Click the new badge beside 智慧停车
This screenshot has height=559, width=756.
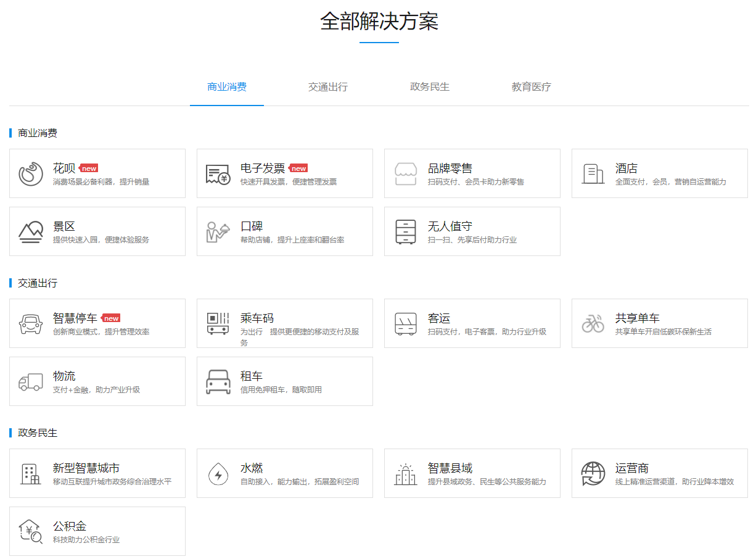pos(110,318)
